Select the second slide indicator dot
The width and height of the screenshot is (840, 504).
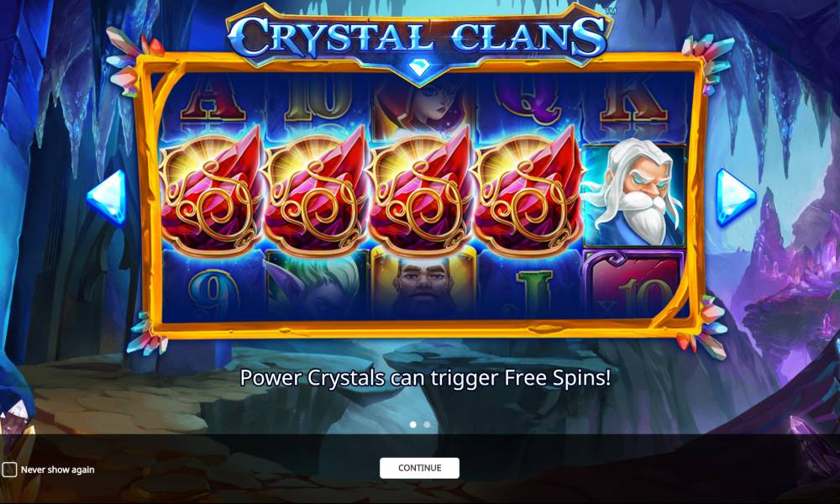(x=427, y=424)
